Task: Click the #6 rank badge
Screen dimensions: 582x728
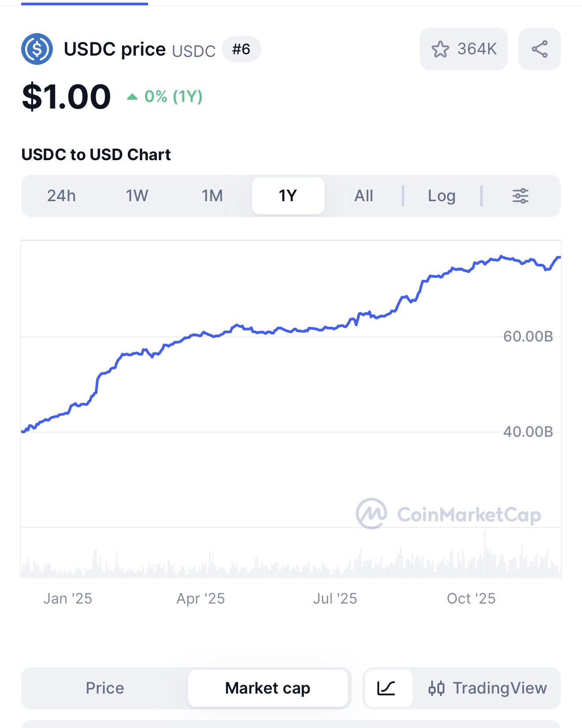Action: (x=241, y=49)
